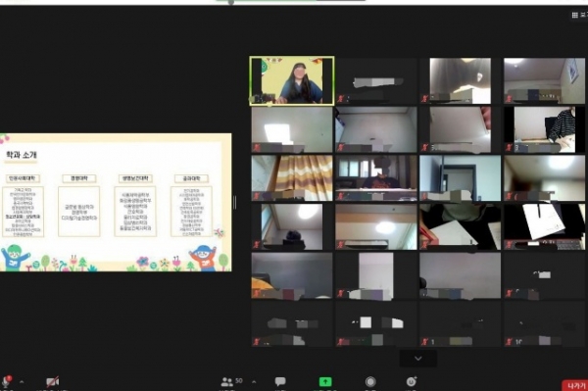The image size is (588, 391).
Task: Click the 공과대학 heading on the slide
Action: tap(191, 178)
